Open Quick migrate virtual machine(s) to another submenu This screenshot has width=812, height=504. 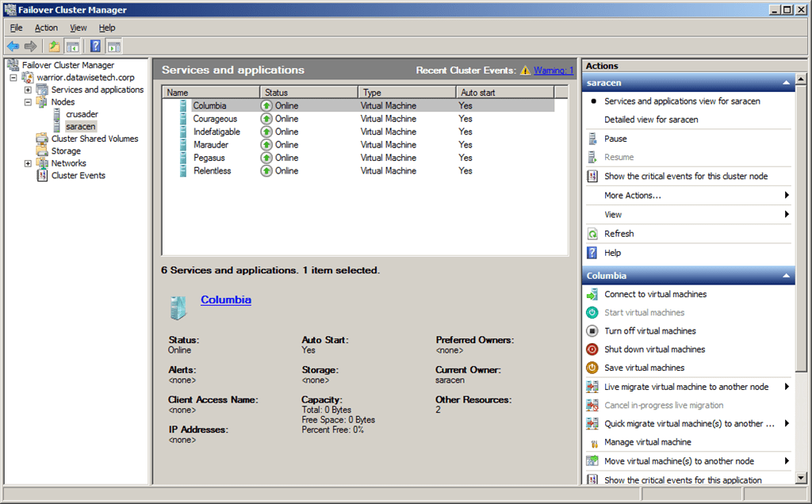click(x=689, y=424)
